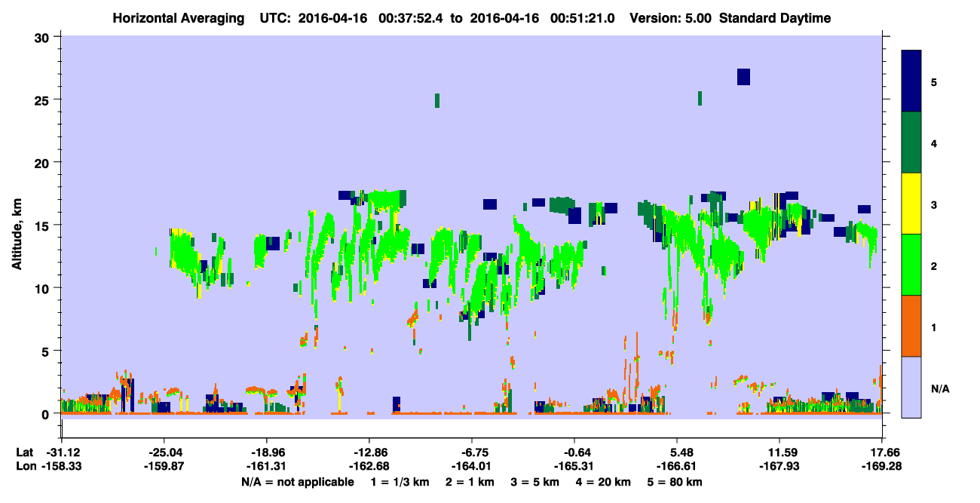Click the bright green level 2 colorbar segment
This screenshot has height=503, width=980.
[911, 265]
